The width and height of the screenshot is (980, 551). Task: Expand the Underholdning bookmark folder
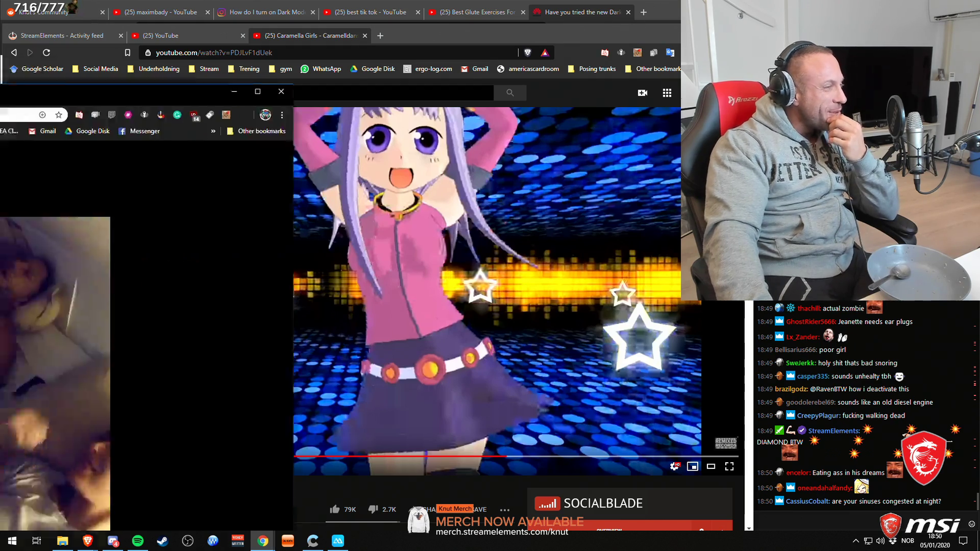153,69
